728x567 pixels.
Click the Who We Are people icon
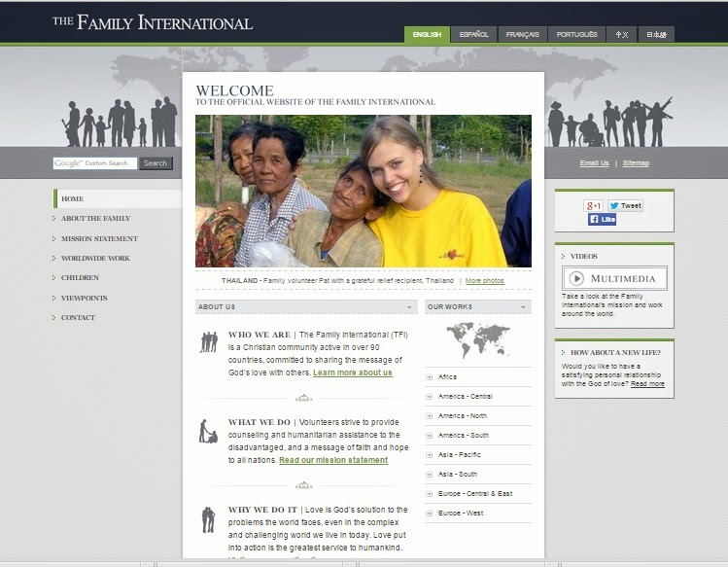pyautogui.click(x=209, y=342)
